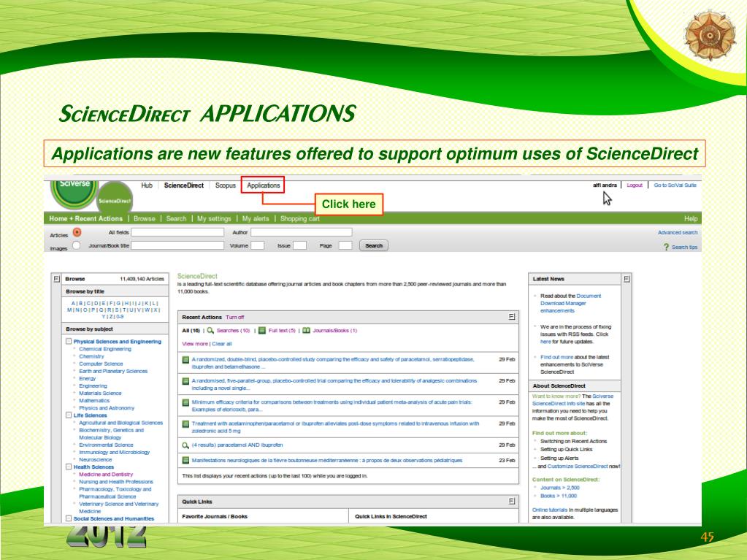The image size is (747, 560).
Task: Click the Logout link
Action: point(635,185)
